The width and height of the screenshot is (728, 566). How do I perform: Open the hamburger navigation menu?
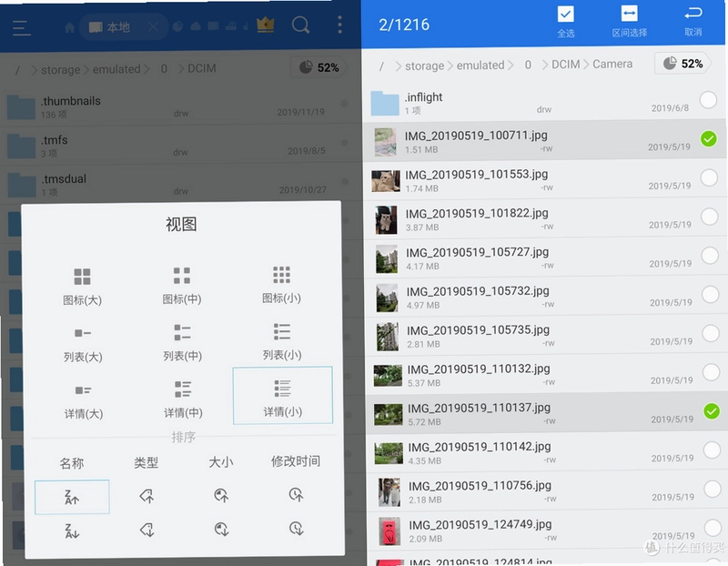[x=22, y=28]
